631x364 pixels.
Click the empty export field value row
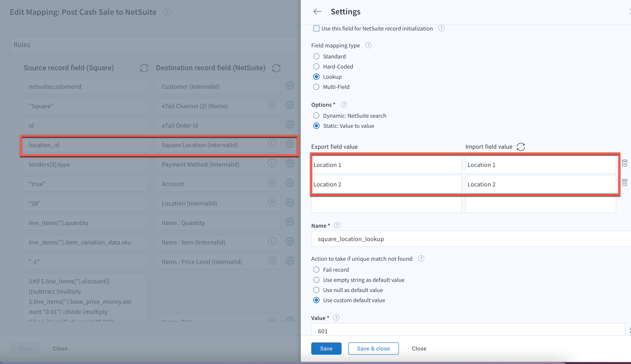[386, 204]
